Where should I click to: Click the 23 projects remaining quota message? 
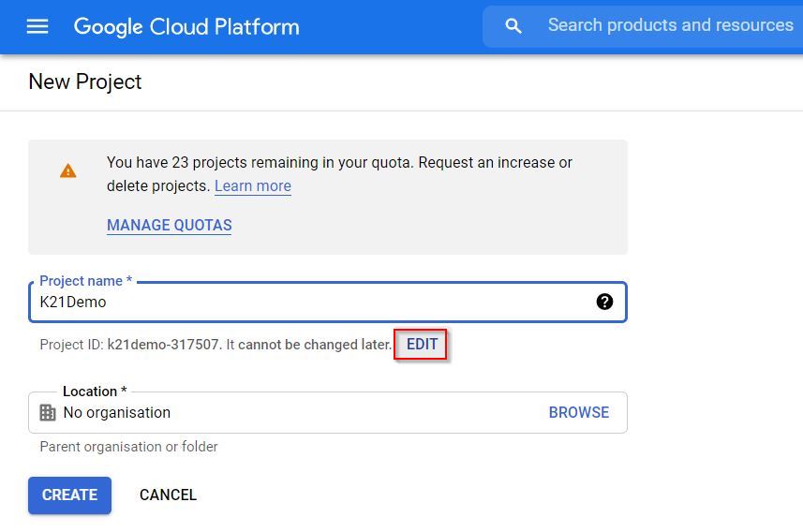coord(339,163)
